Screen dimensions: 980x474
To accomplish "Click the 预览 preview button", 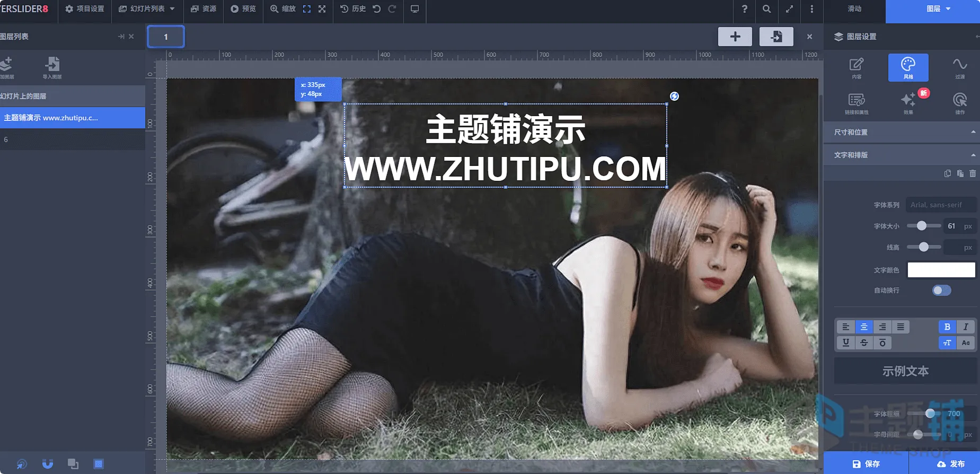I will click(x=243, y=9).
